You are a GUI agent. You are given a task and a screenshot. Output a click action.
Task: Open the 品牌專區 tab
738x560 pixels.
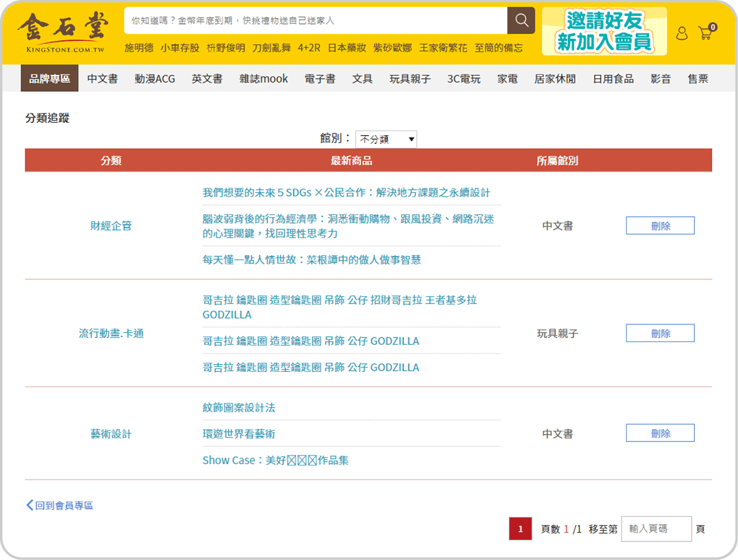point(49,79)
